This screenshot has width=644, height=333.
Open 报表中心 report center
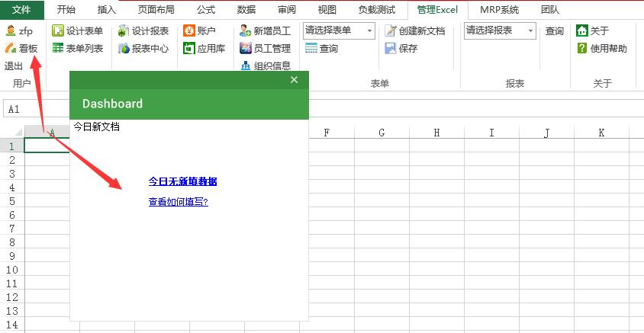[x=124, y=48]
